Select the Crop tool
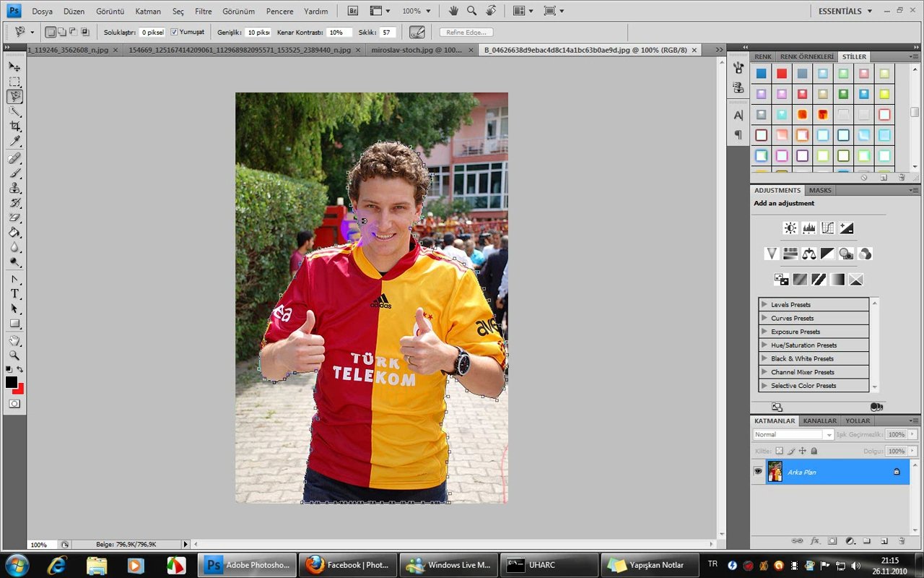 (x=14, y=126)
